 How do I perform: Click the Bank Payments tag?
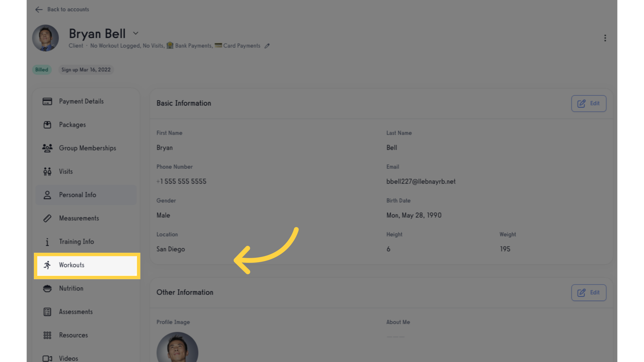click(190, 46)
